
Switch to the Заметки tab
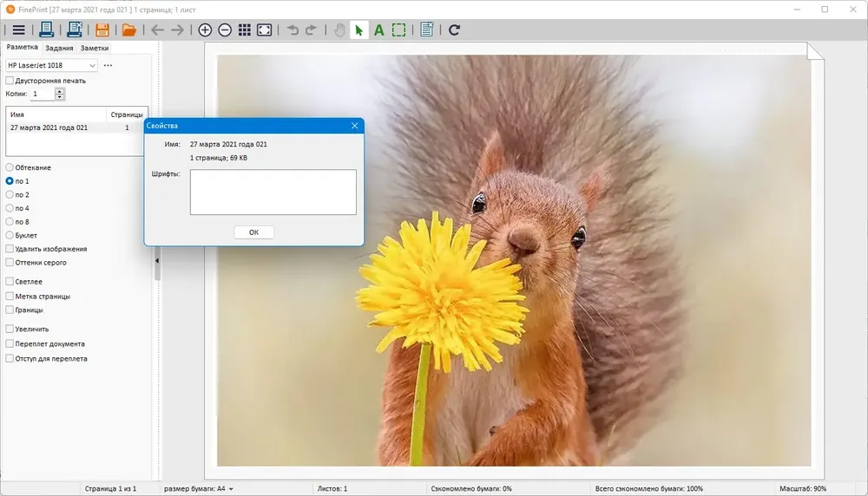(x=95, y=48)
